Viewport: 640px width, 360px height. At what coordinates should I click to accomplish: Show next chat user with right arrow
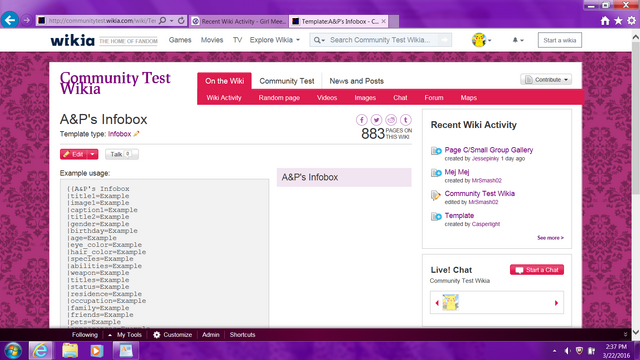pyautogui.click(x=556, y=303)
